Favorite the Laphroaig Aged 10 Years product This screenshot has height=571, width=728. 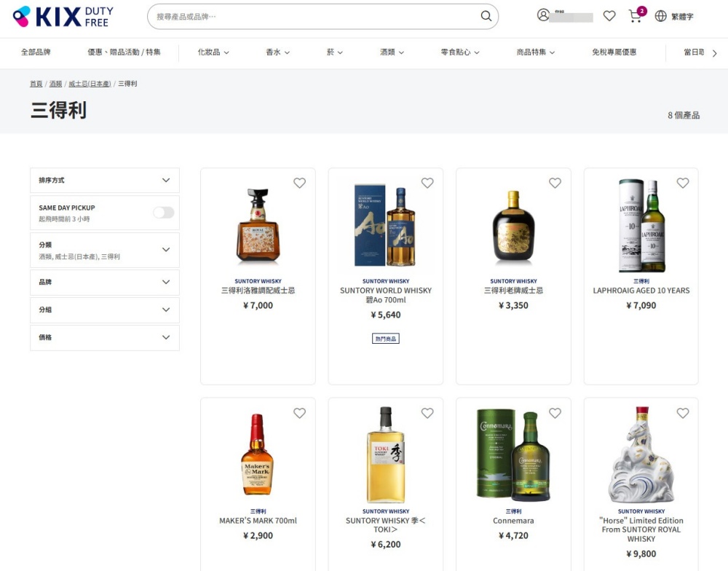coord(682,183)
